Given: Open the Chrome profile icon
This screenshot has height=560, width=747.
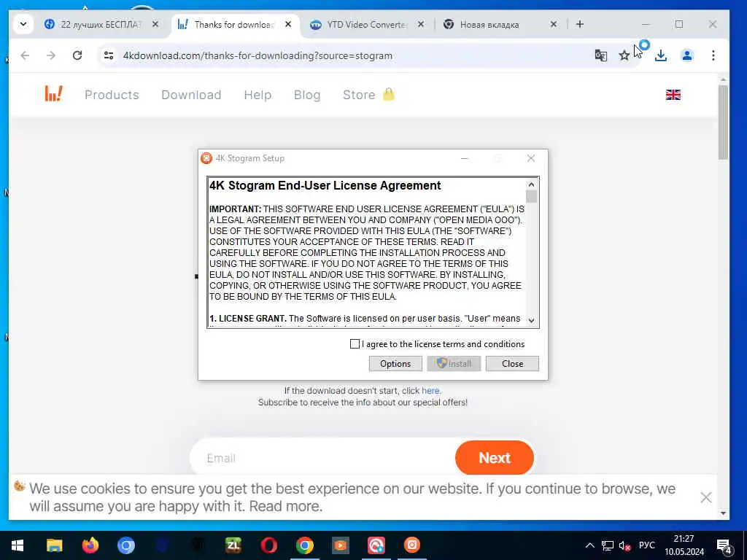Looking at the screenshot, I should click(x=686, y=55).
